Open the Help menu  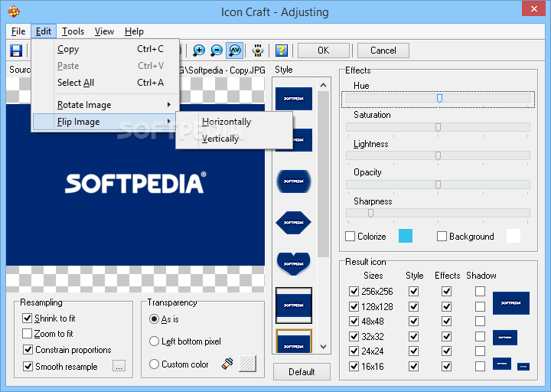(x=134, y=31)
